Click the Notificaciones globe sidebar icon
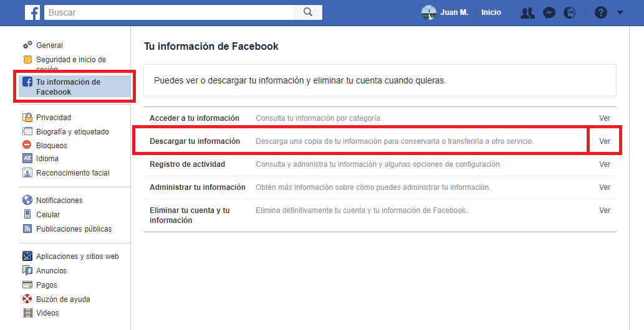Image resolution: width=644 pixels, height=330 pixels. [27, 200]
